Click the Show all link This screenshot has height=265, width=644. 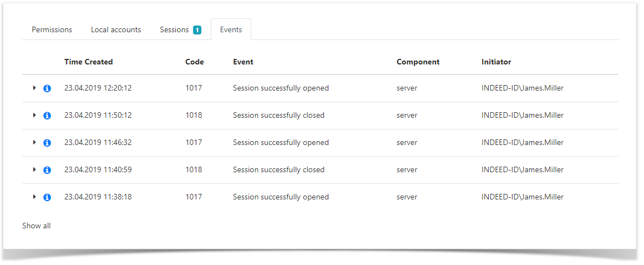(x=37, y=226)
